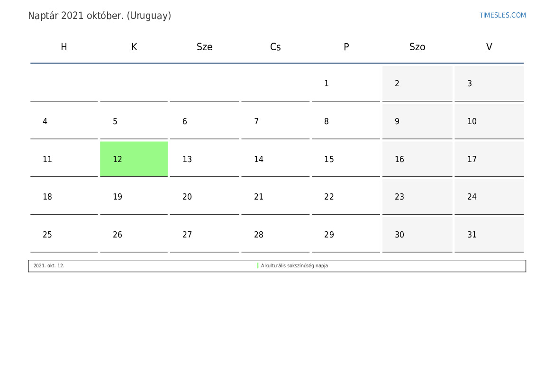Click the 'Sze' weekday header
Screen dimensions: 554x392
pos(205,46)
